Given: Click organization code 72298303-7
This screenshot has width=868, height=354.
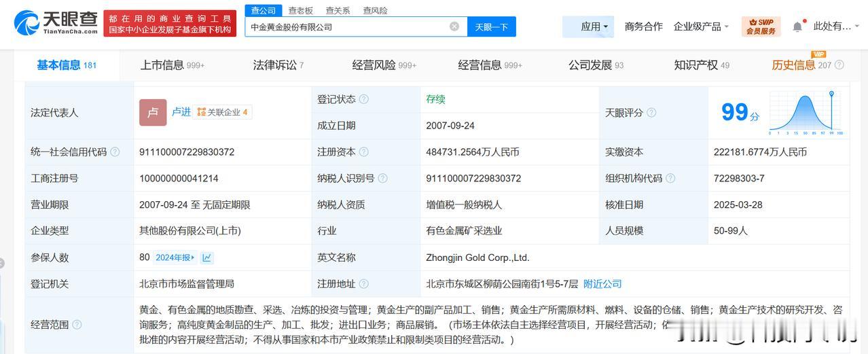Looking at the screenshot, I should [x=739, y=179].
